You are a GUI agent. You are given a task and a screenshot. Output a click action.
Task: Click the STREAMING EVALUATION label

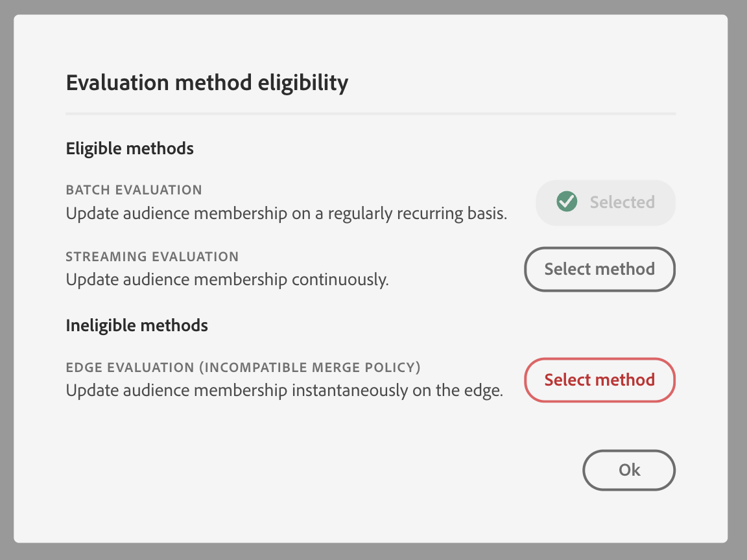click(152, 257)
